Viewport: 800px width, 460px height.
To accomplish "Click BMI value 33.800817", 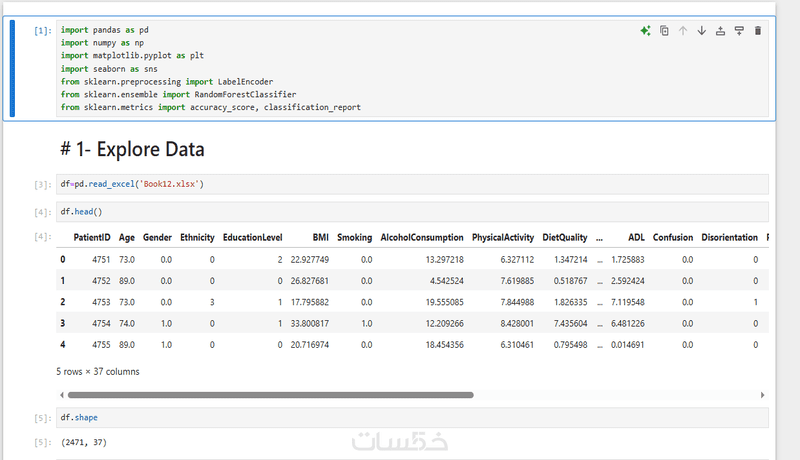I will 310,324.
